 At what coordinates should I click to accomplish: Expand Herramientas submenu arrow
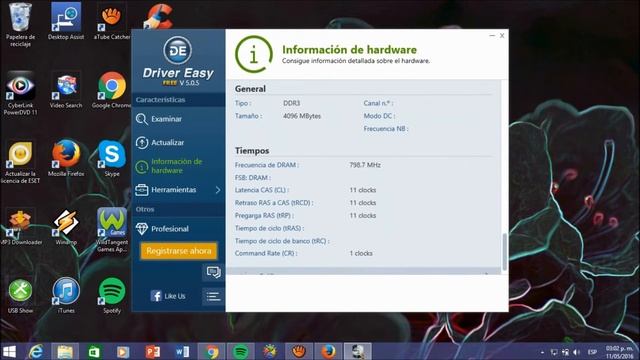pyautogui.click(x=218, y=190)
